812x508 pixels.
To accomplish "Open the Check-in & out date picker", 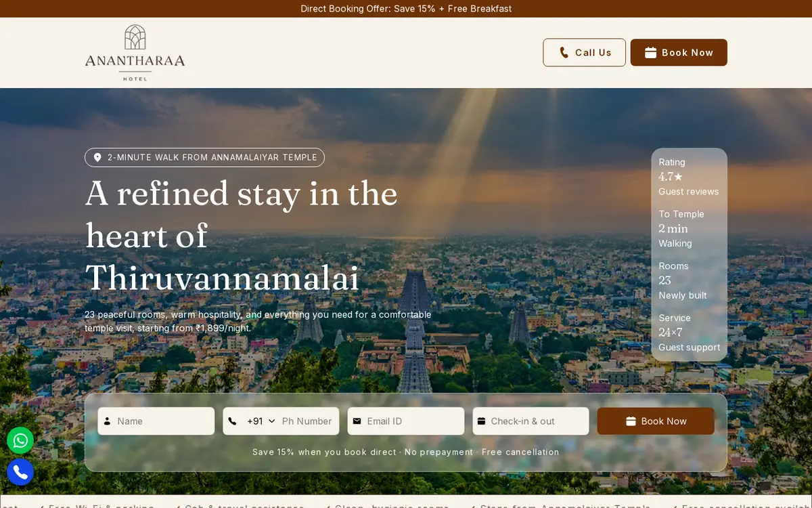I will tap(531, 421).
